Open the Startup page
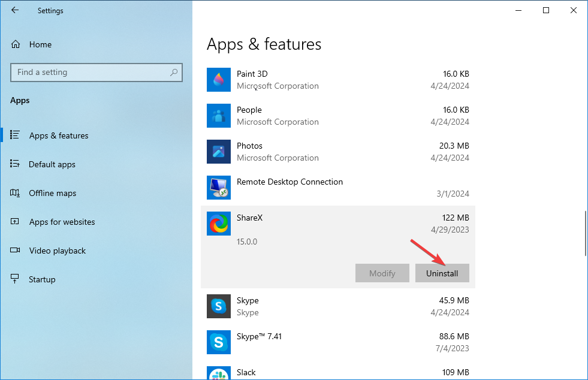This screenshot has height=380, width=588. pyautogui.click(x=42, y=279)
